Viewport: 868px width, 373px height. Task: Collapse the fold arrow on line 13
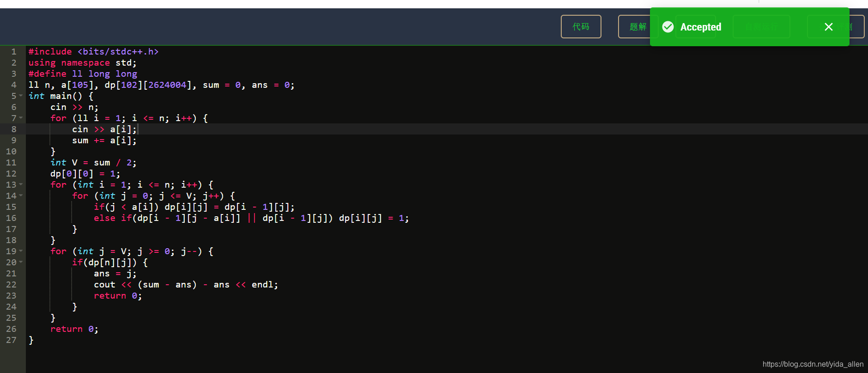pyautogui.click(x=21, y=184)
